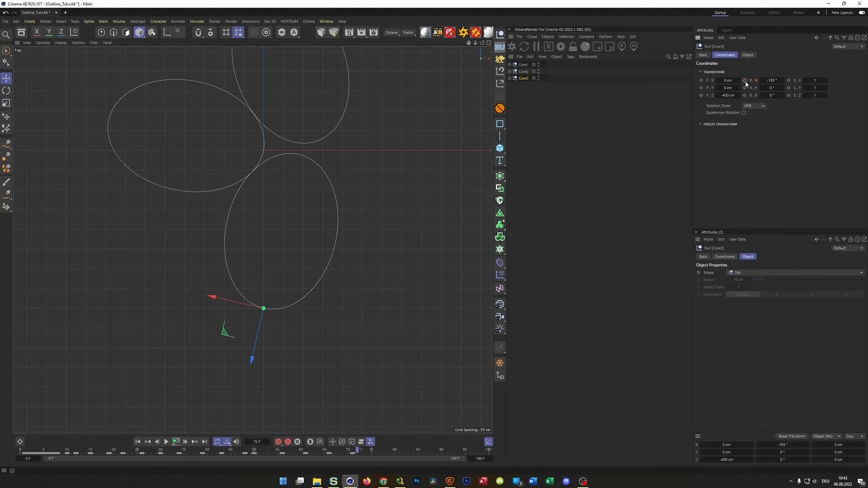Viewport: 868px width, 488px height.
Task: Select the Scale tool in left toolbar
Action: coord(6,103)
